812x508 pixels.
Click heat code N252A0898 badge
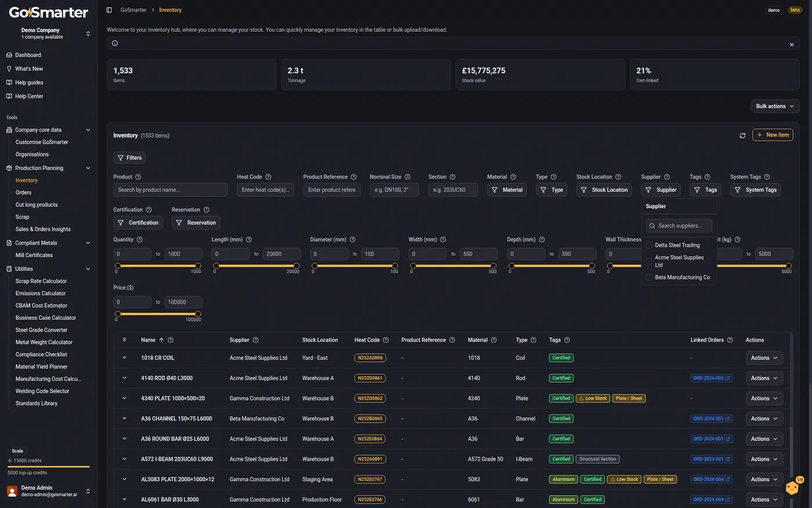point(370,358)
